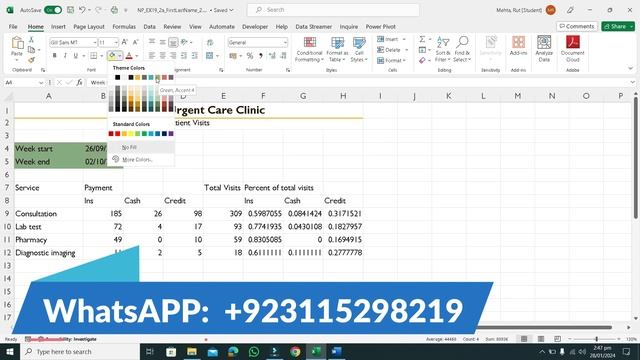Image resolution: width=640 pixels, height=360 pixels.
Task: Click Increase Font Size icon
Action: click(x=125, y=42)
